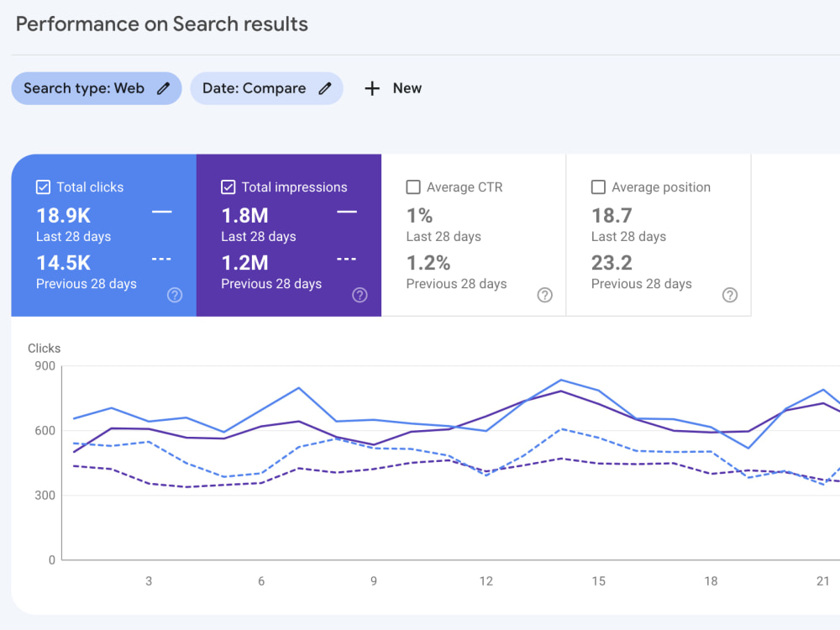
Task: Click the pencil icon on Search type: Web
Action: pyautogui.click(x=164, y=88)
